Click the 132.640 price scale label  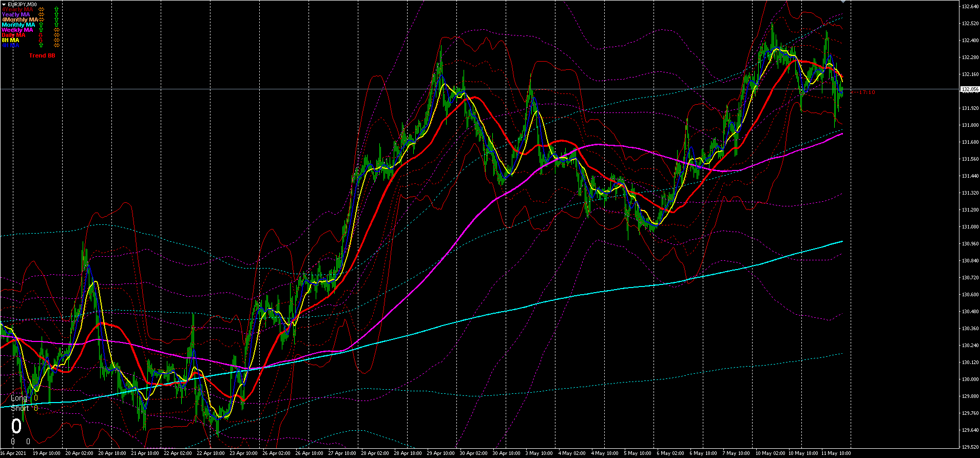point(970,7)
